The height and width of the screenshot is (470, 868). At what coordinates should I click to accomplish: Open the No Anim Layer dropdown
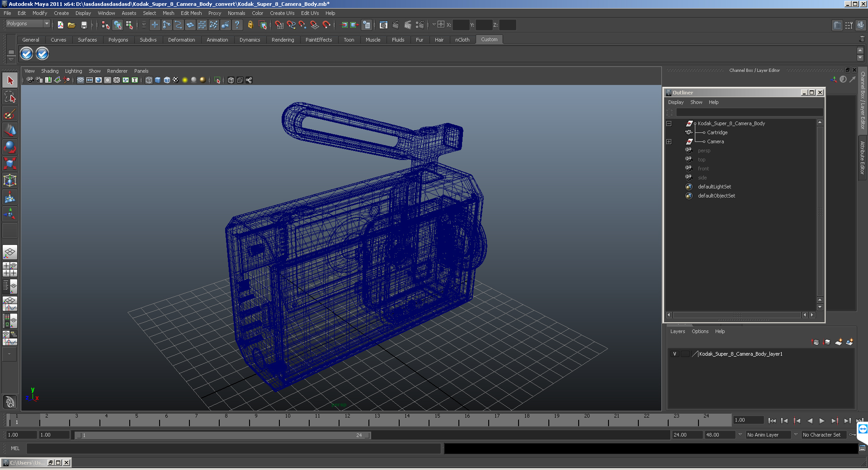click(x=768, y=435)
